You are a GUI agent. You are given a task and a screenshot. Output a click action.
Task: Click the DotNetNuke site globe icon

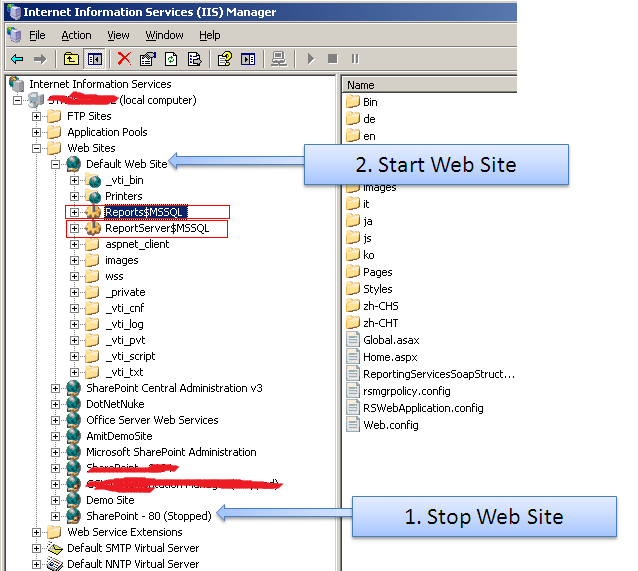(x=74, y=404)
